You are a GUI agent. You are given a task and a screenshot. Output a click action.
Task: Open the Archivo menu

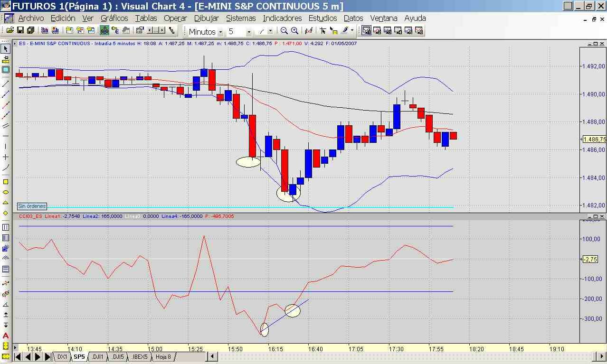coord(31,18)
